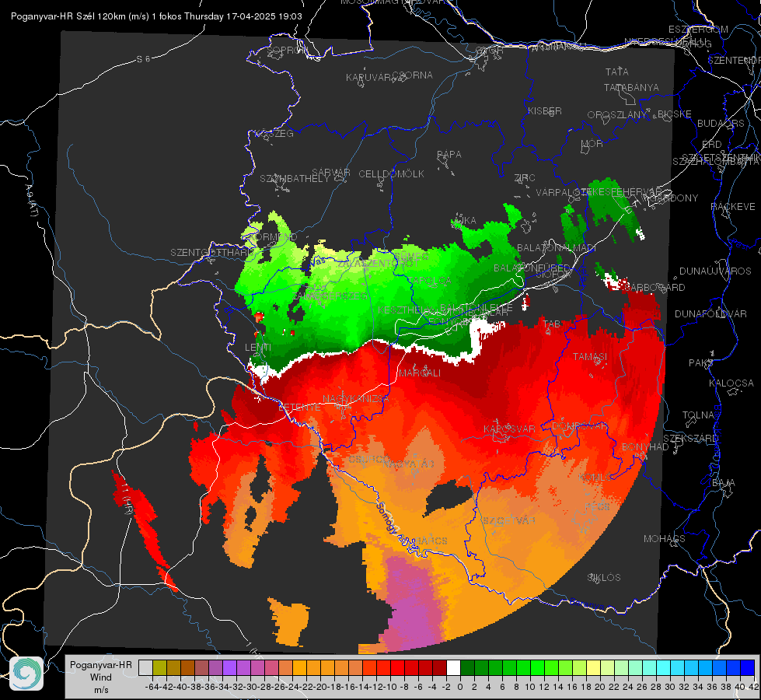Pick the grey swatch at legend's left end

coord(145,667)
